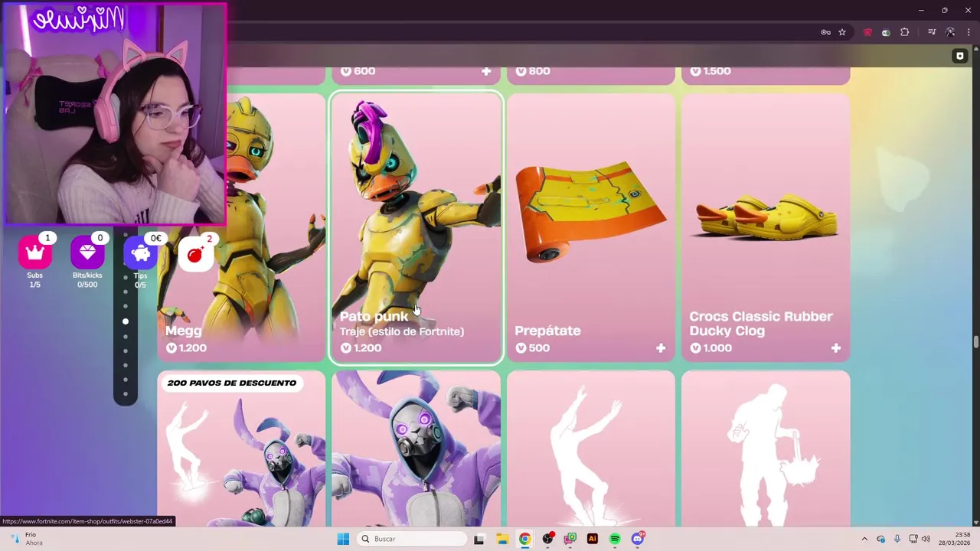Click the red bomb icon in overlay
The height and width of the screenshot is (551, 980).
194,255
